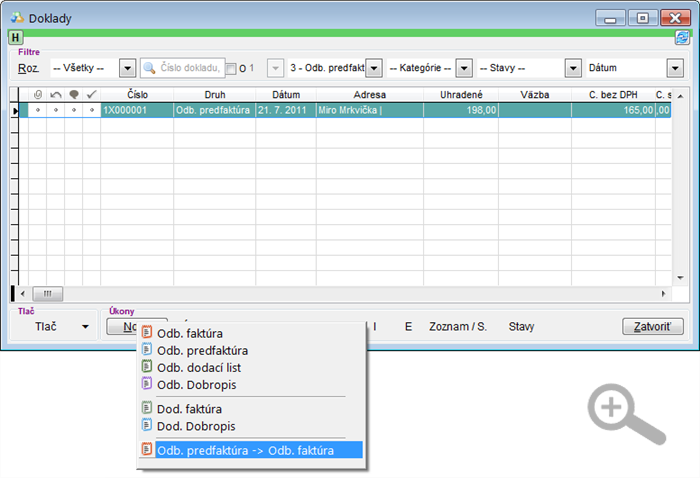Click the Tlač print button
The height and width of the screenshot is (478, 700).
46,327
